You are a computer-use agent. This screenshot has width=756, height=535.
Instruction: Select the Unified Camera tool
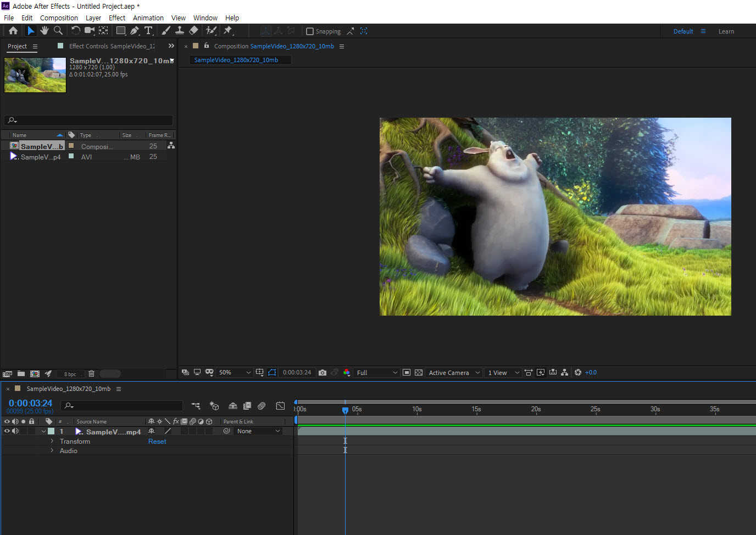point(90,31)
